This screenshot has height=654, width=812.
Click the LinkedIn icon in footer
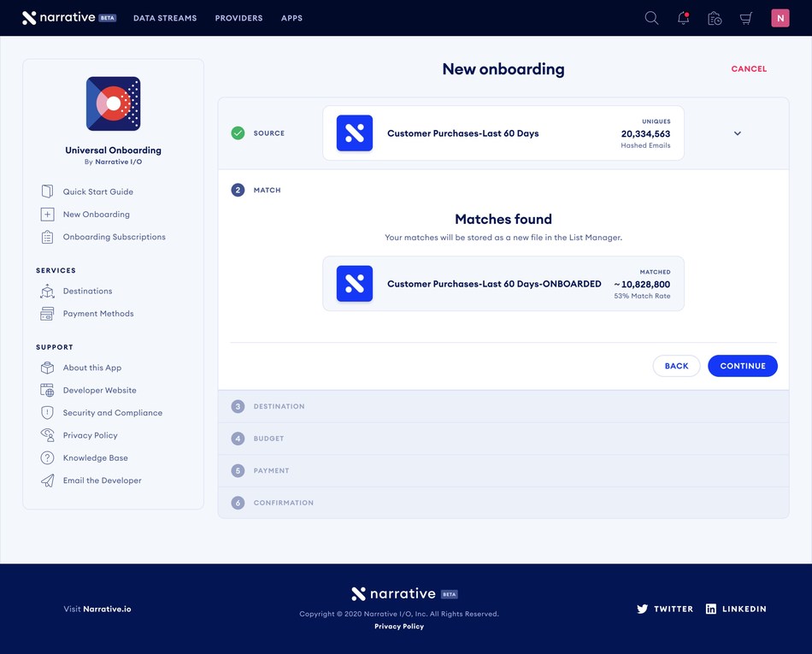711,609
